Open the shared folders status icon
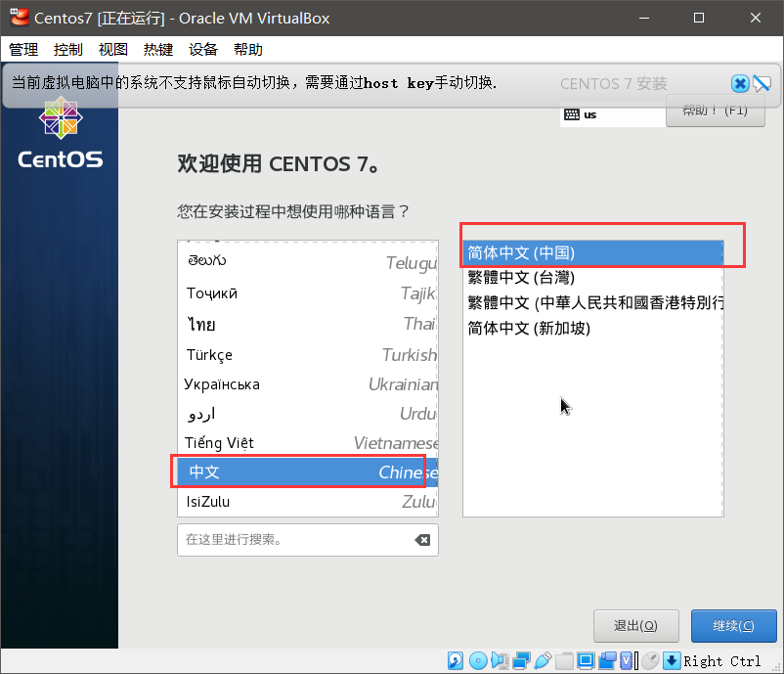 [x=564, y=660]
